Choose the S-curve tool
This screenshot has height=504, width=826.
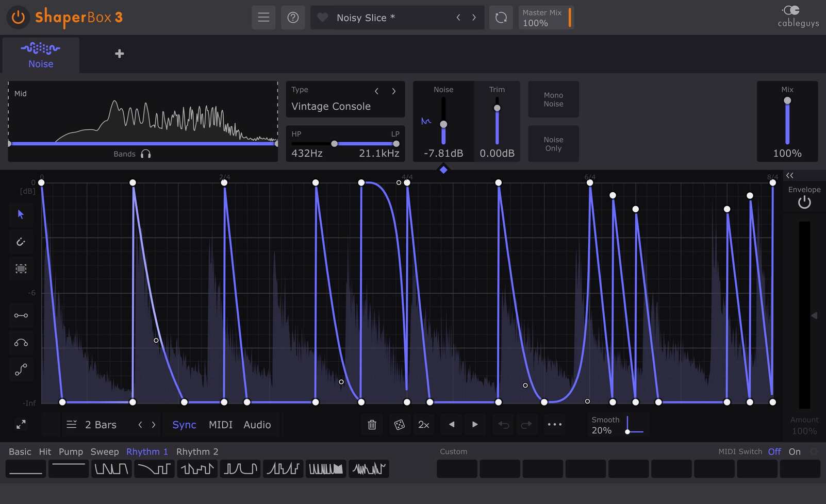[x=21, y=369]
